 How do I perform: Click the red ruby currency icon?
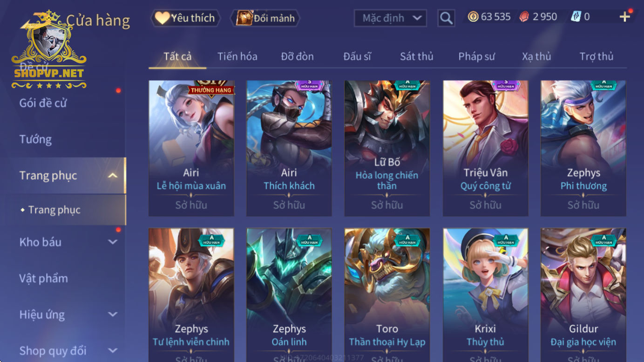(524, 17)
